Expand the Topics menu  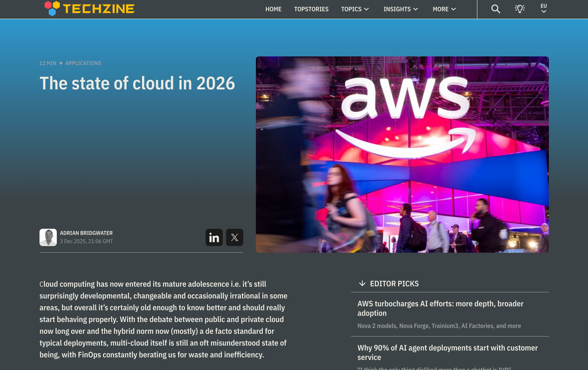click(x=355, y=9)
